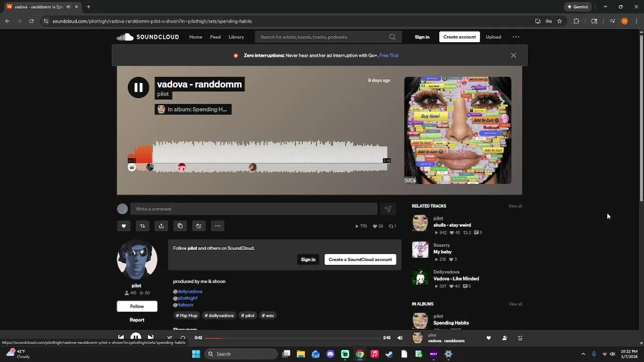644x362 pixels.
Task: Open the @dellyvadova mention link
Action: (188, 292)
